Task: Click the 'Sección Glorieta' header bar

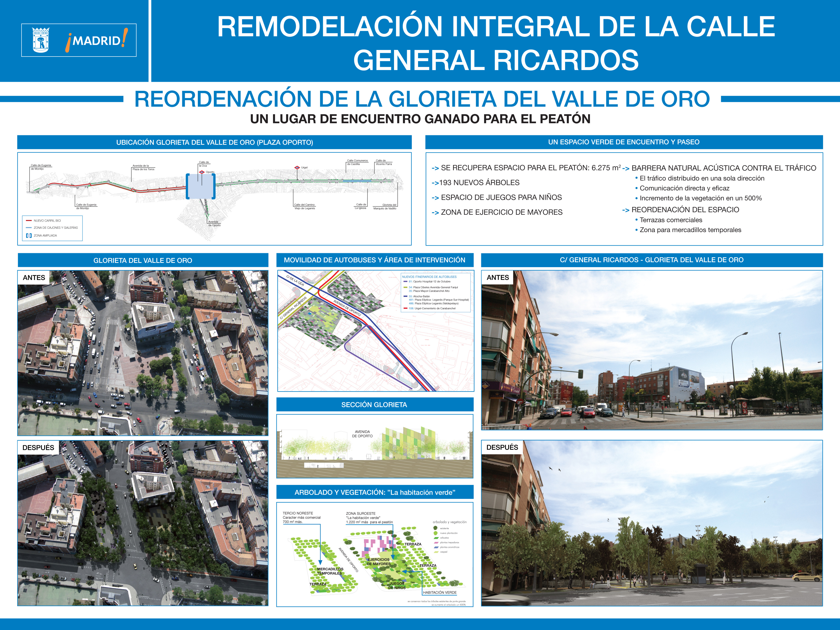Action: pyautogui.click(x=374, y=405)
